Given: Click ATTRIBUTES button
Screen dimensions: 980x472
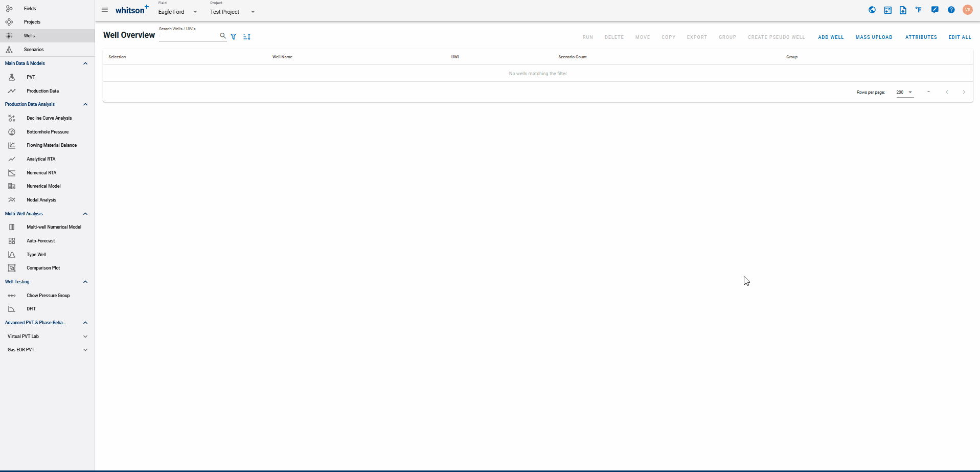Looking at the screenshot, I should click(x=921, y=37).
